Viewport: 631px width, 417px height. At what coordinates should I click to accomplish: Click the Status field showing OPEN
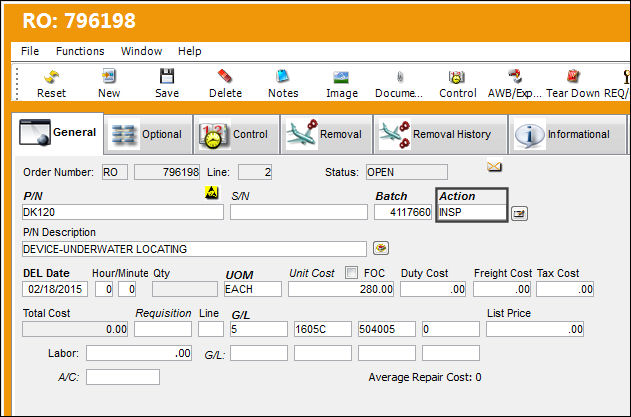point(407,172)
